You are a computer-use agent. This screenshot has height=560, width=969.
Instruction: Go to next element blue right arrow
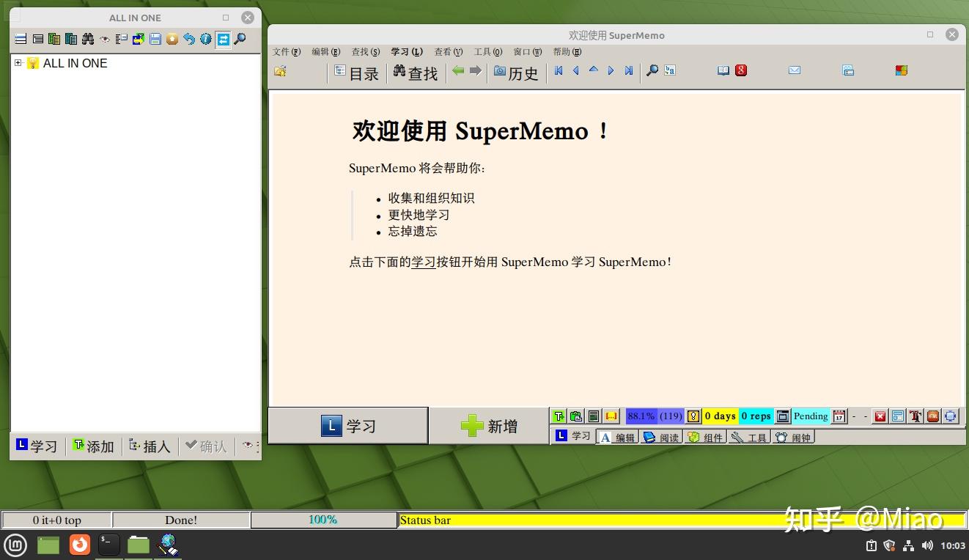coord(611,71)
